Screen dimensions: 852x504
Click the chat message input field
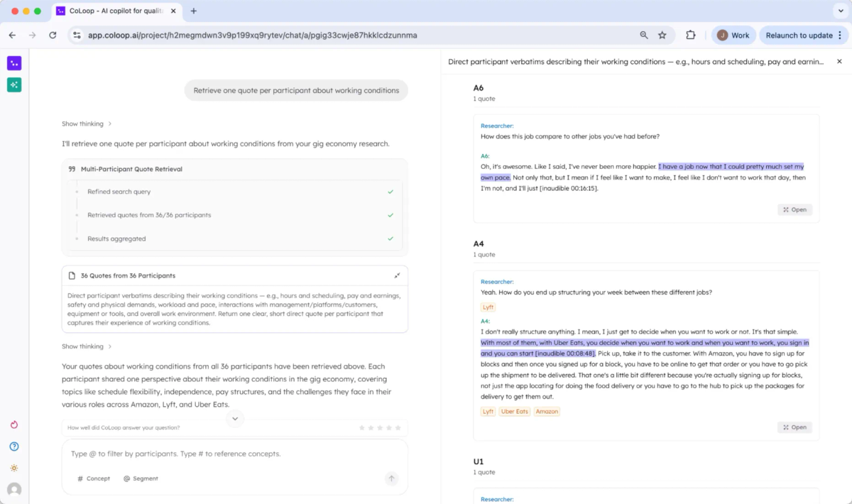[x=234, y=454]
